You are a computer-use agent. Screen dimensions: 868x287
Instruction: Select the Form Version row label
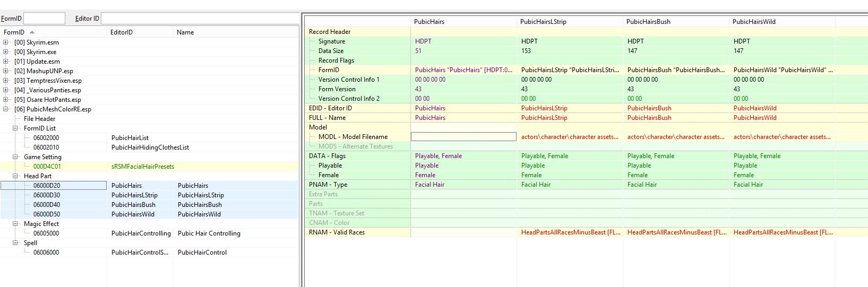point(337,89)
